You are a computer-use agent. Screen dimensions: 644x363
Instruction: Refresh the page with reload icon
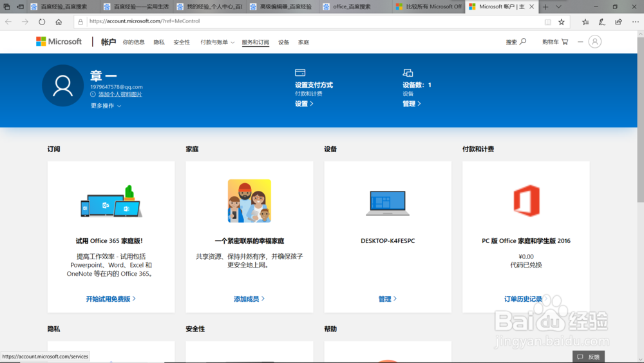[42, 22]
